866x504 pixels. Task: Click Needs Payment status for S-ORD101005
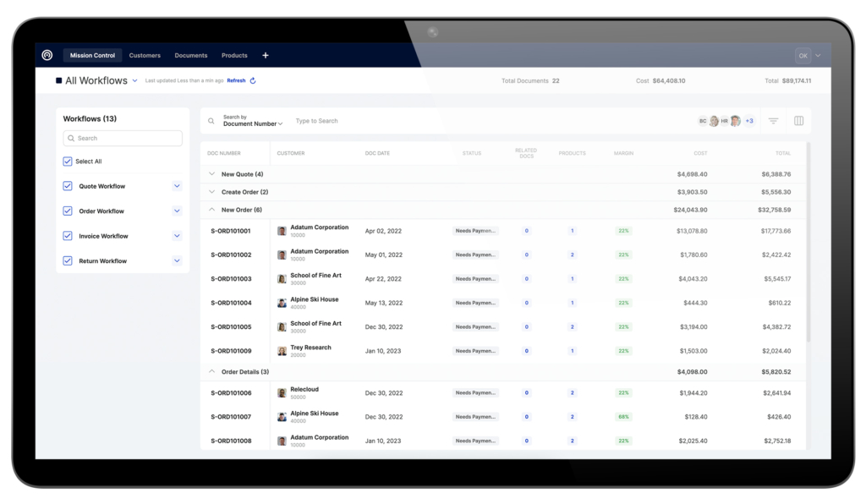(475, 326)
